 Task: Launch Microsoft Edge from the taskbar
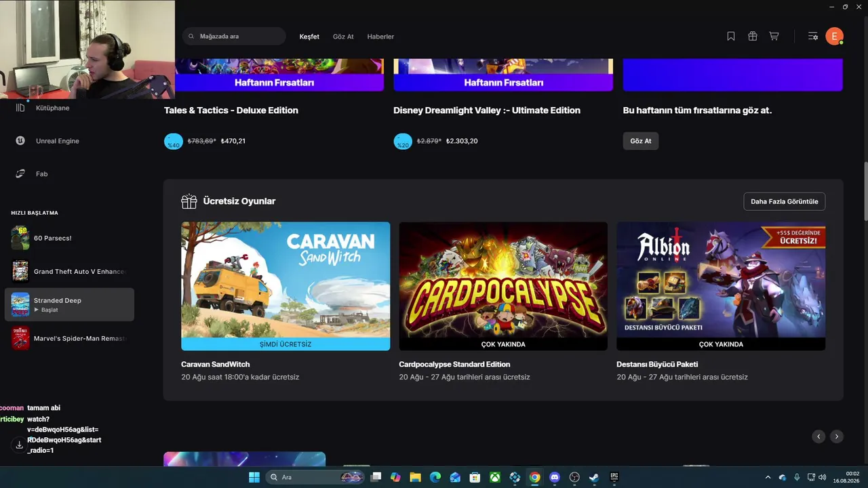click(x=435, y=477)
